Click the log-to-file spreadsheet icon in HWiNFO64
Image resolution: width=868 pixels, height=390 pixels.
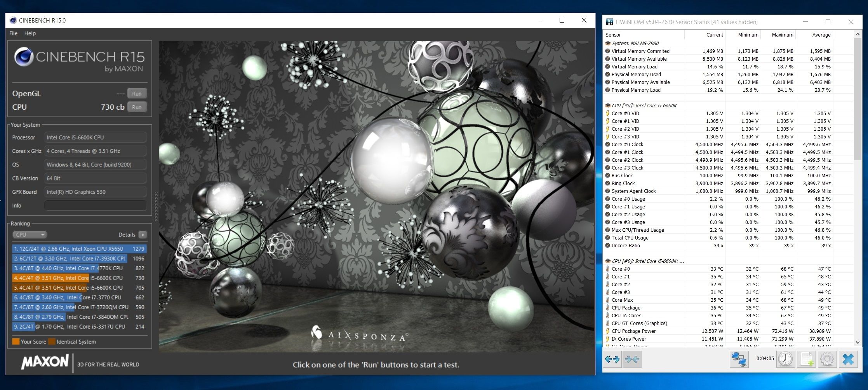[807, 359]
